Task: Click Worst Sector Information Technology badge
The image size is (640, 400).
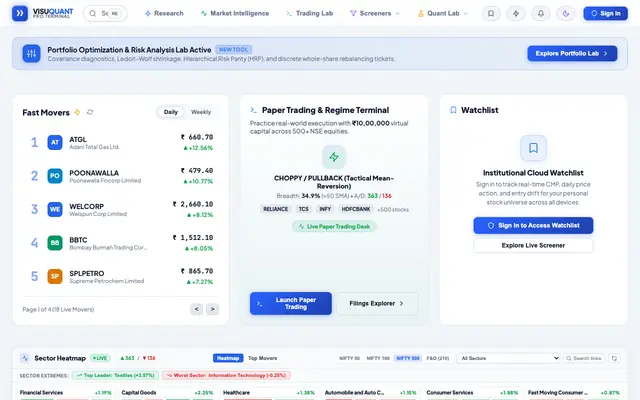Action: 226,376
